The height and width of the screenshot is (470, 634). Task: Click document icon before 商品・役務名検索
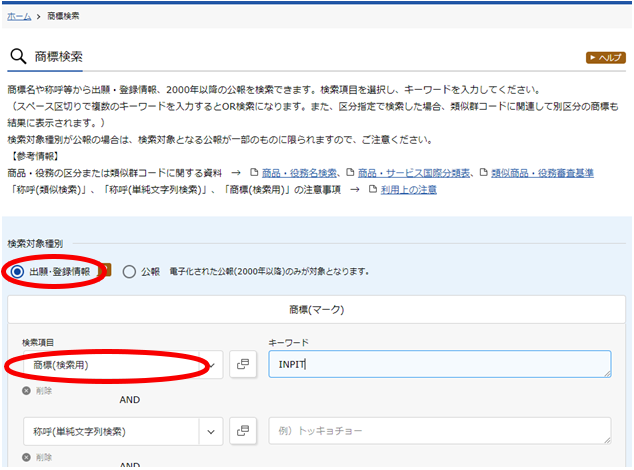coord(254,173)
